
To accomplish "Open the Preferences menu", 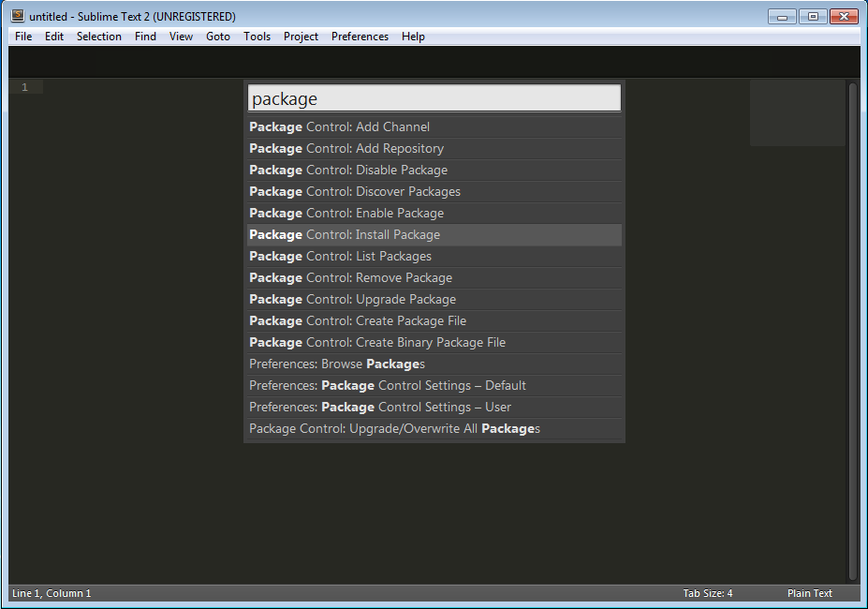I will point(360,37).
